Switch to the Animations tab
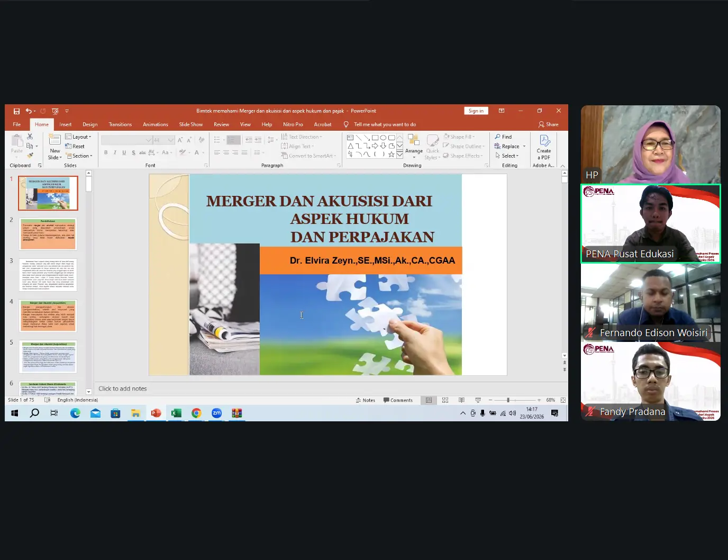Viewport: 728px width, 560px height. click(x=156, y=124)
